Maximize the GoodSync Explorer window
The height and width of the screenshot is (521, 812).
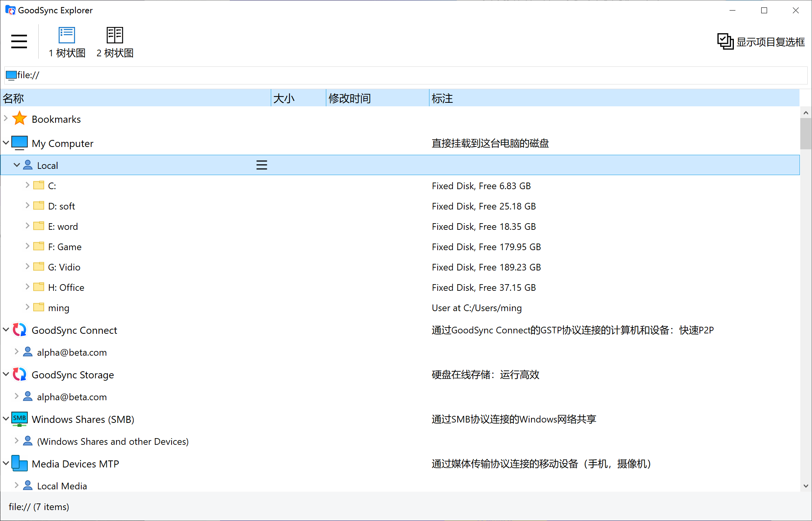764,11
